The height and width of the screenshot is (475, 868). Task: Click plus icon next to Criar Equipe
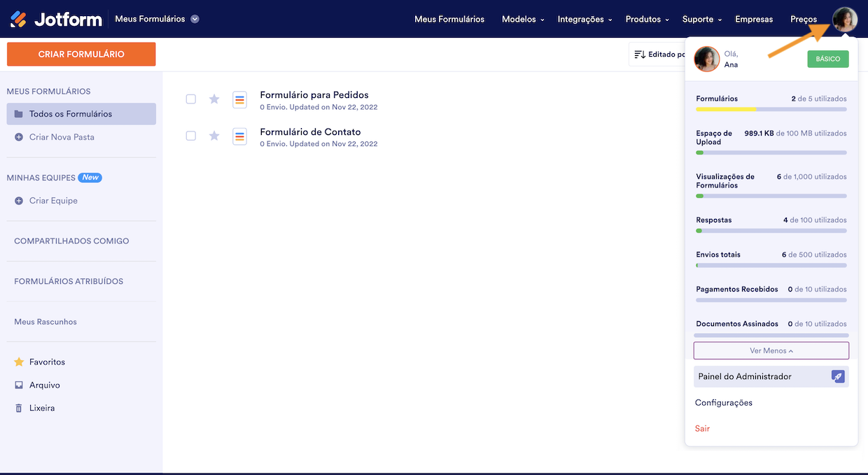coord(19,201)
